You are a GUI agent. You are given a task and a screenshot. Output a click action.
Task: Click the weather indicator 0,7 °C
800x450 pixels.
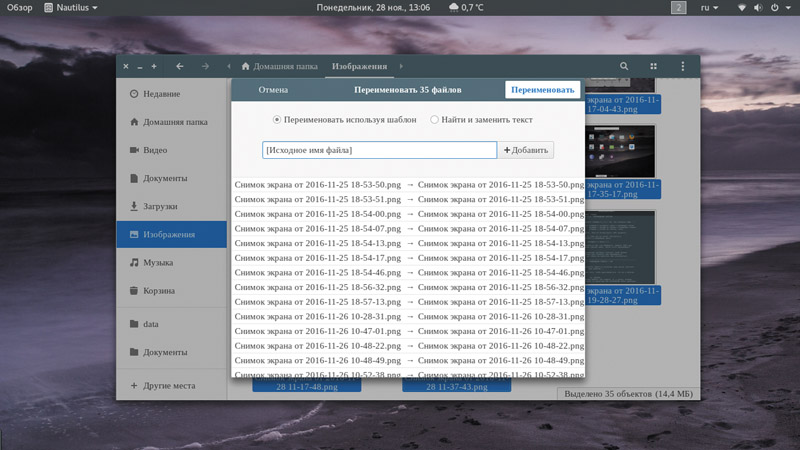pos(466,8)
